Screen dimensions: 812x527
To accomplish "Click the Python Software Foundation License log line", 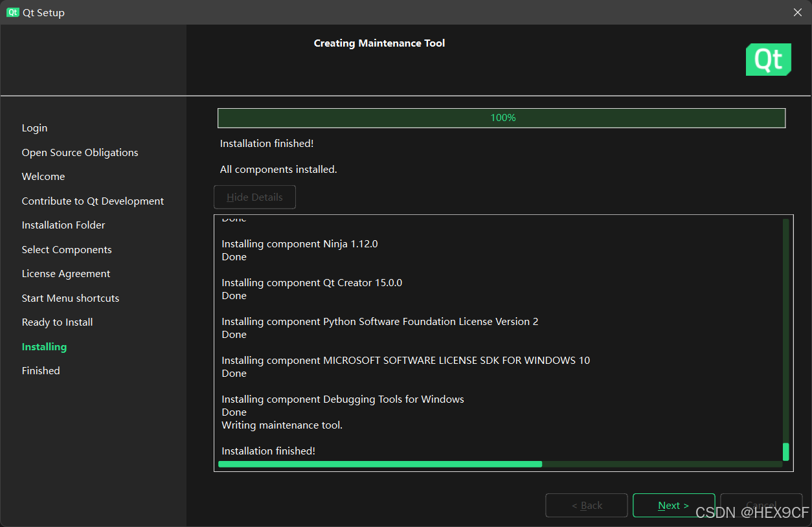I will point(380,322).
